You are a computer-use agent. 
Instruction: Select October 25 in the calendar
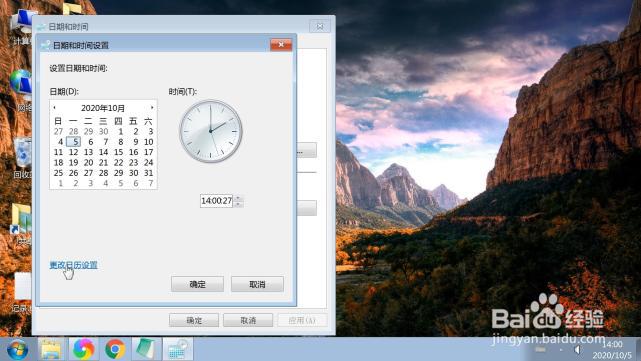(58, 173)
